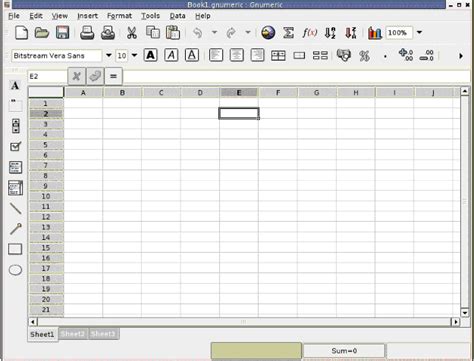
Task: Toggle bold formatting
Action: [151, 55]
